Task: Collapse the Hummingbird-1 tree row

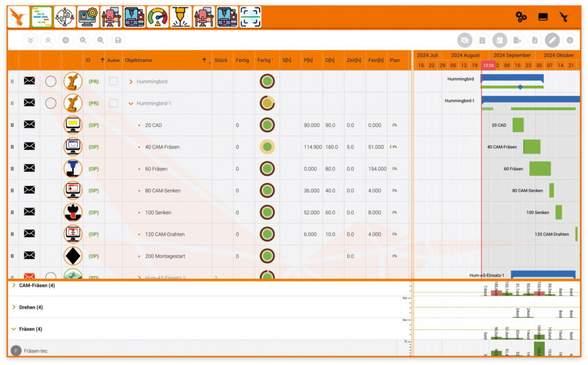Action: [131, 103]
